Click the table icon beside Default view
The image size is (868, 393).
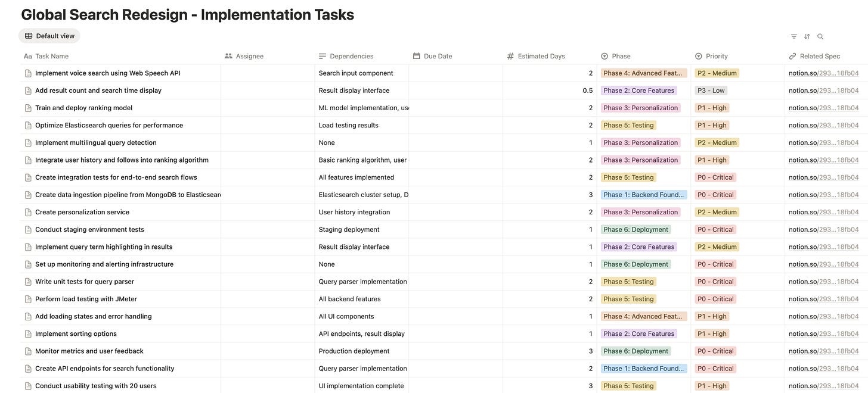(28, 35)
